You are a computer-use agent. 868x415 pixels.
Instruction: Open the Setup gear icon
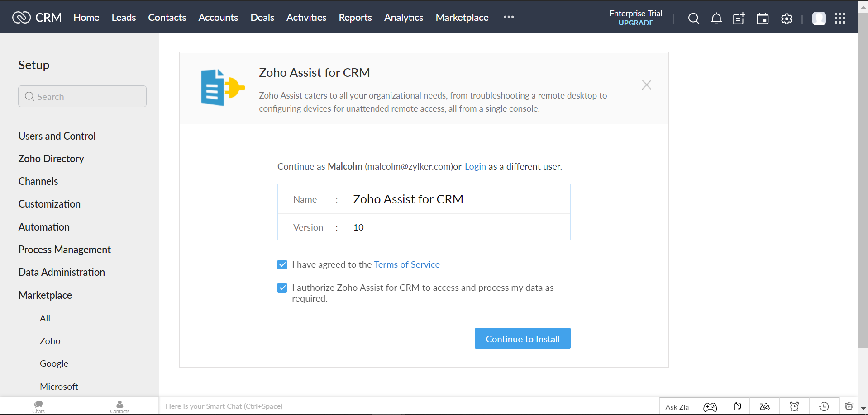(787, 19)
